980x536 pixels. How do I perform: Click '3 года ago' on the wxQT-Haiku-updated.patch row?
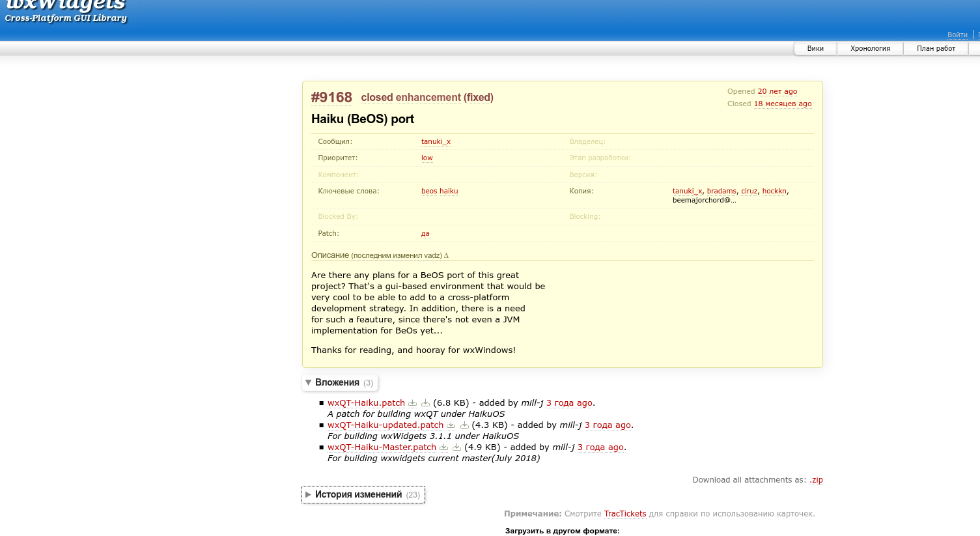click(x=608, y=425)
